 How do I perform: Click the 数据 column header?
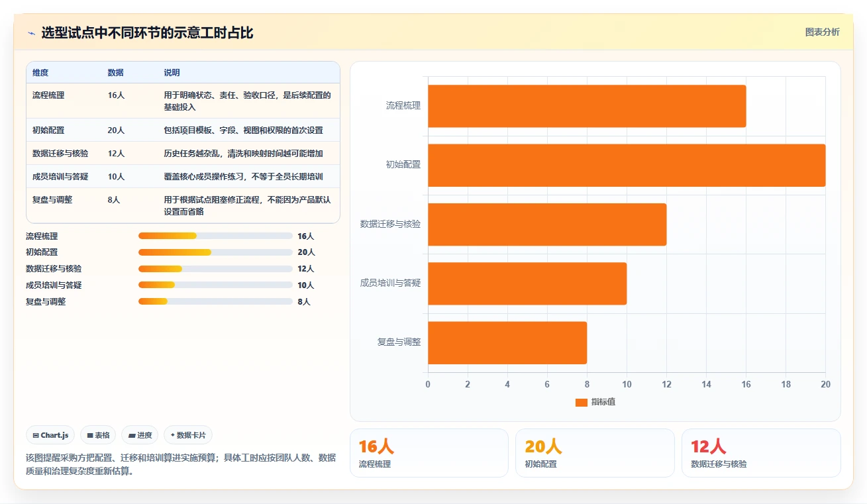click(x=116, y=72)
